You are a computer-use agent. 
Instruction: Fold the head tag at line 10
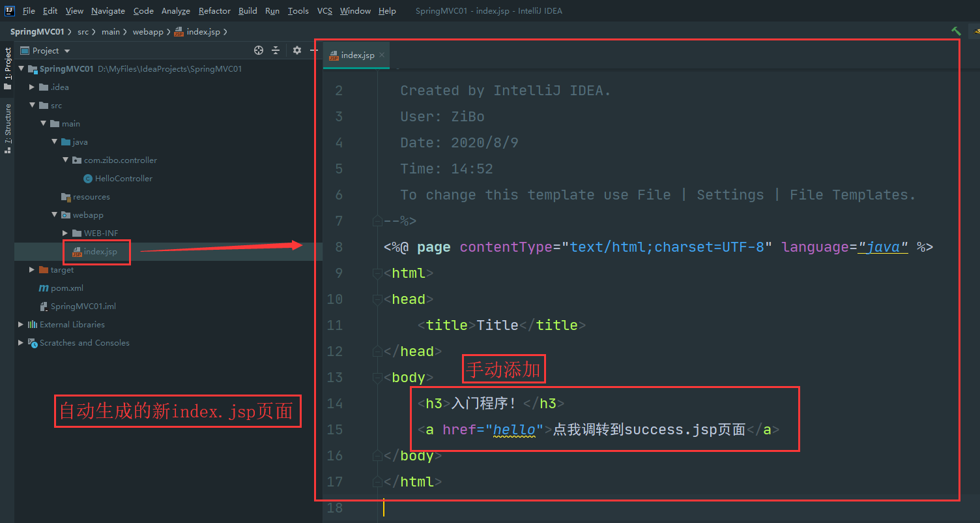point(377,299)
